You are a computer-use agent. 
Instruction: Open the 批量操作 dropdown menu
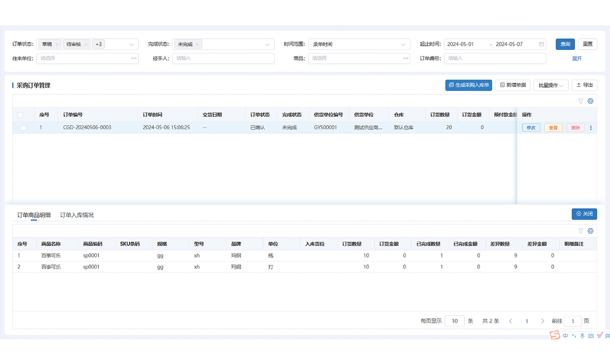[x=551, y=85]
